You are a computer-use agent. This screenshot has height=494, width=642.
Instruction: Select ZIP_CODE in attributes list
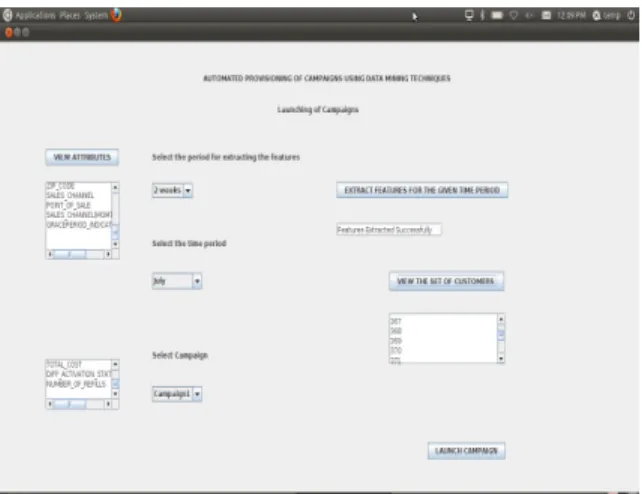coord(78,186)
